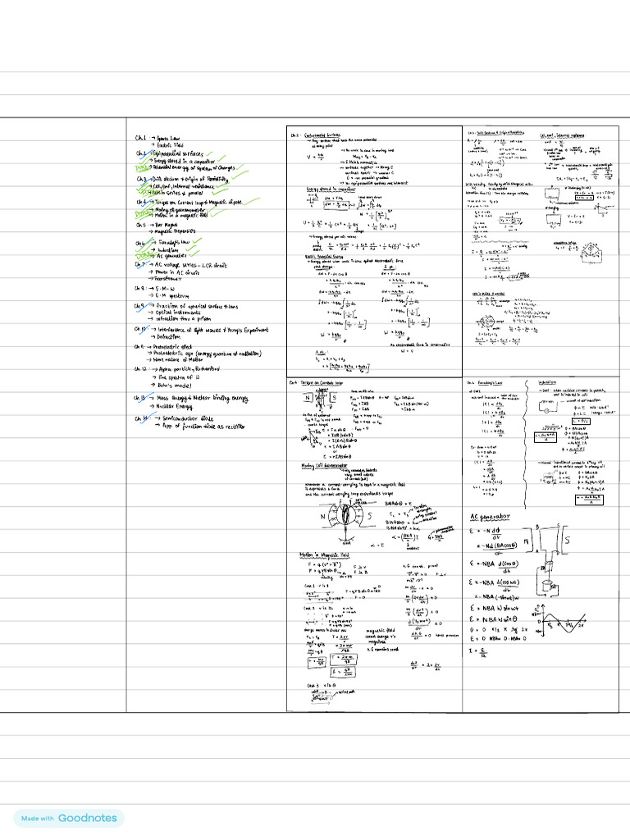Viewport: 630px width, 840px height.
Task: Open the Made with Goodnotes badge
Action: tap(69, 818)
